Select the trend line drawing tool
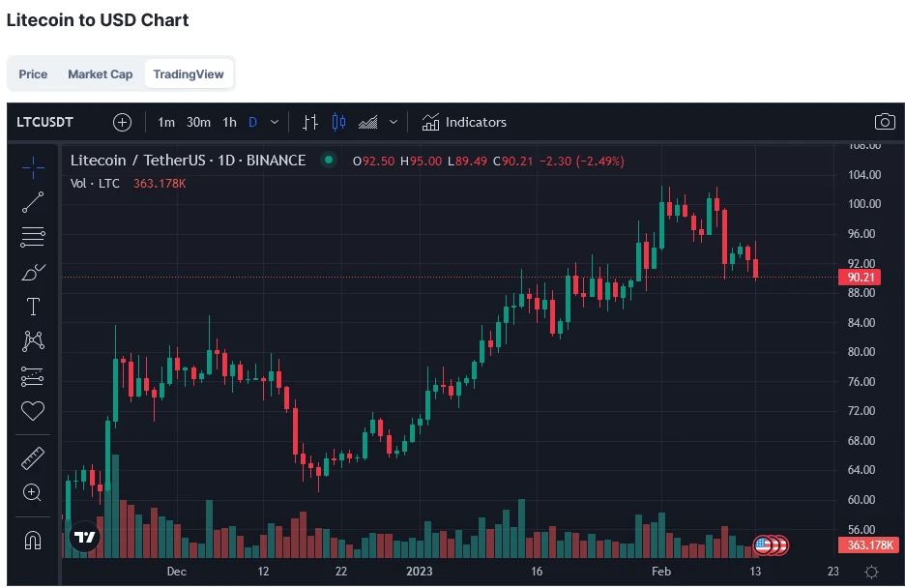This screenshot has width=905, height=588. tap(33, 202)
